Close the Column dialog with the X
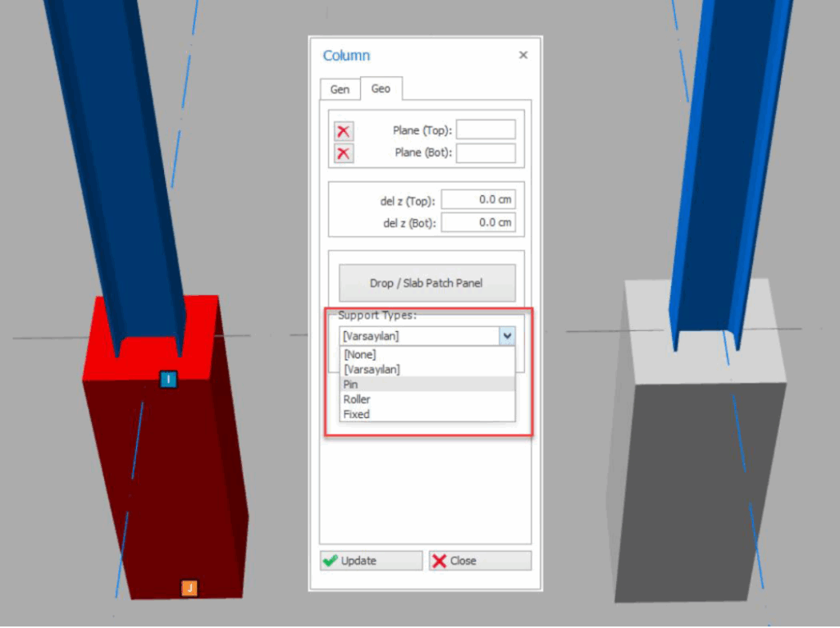The width and height of the screenshot is (840, 628). point(523,55)
